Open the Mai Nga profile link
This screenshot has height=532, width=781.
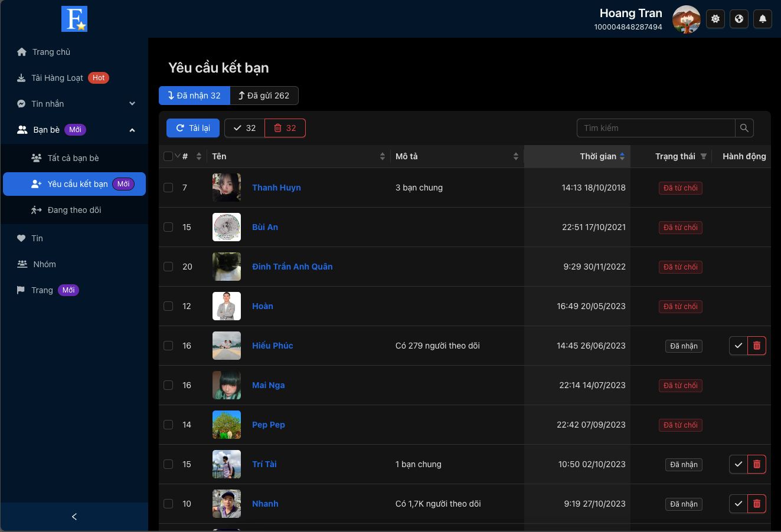point(269,385)
